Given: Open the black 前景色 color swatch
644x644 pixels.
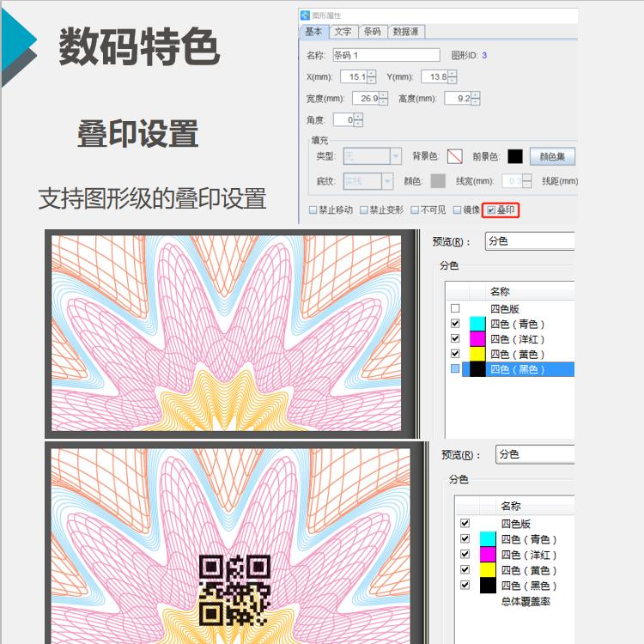Looking at the screenshot, I should (514, 156).
